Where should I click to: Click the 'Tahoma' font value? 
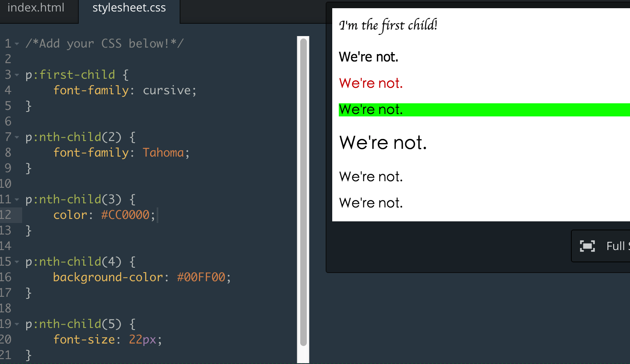(x=163, y=152)
